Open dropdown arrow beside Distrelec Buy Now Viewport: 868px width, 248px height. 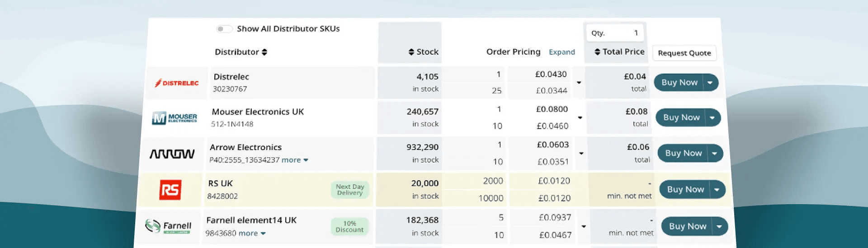(x=710, y=83)
